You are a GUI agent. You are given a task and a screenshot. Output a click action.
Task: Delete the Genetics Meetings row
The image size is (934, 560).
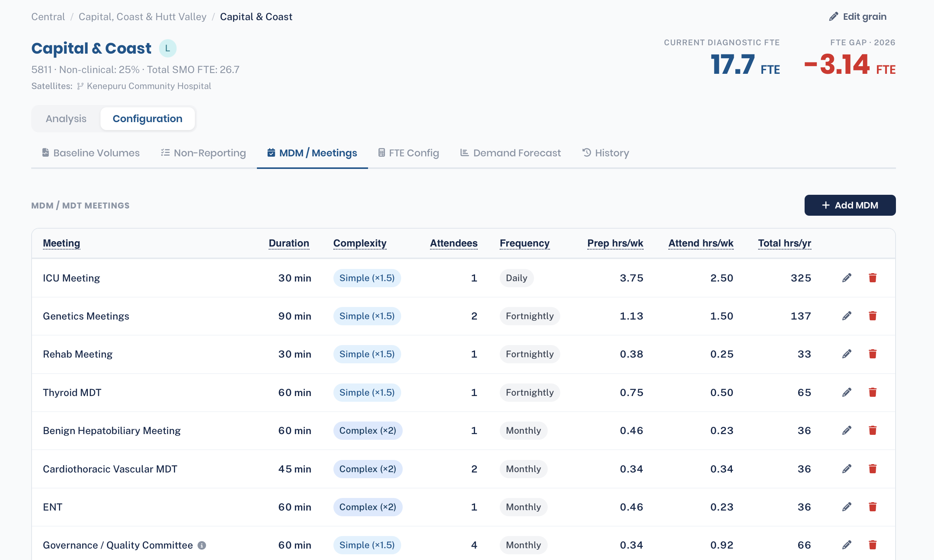point(873,316)
